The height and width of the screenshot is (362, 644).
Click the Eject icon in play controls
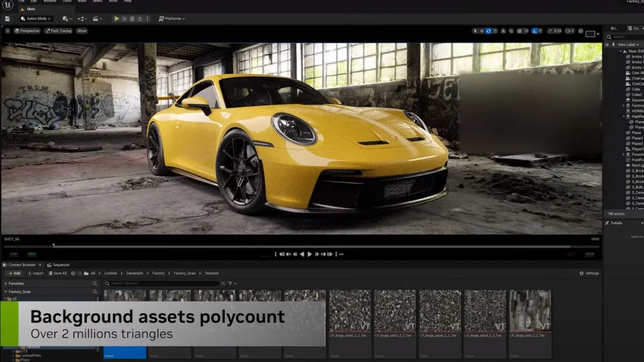140,19
